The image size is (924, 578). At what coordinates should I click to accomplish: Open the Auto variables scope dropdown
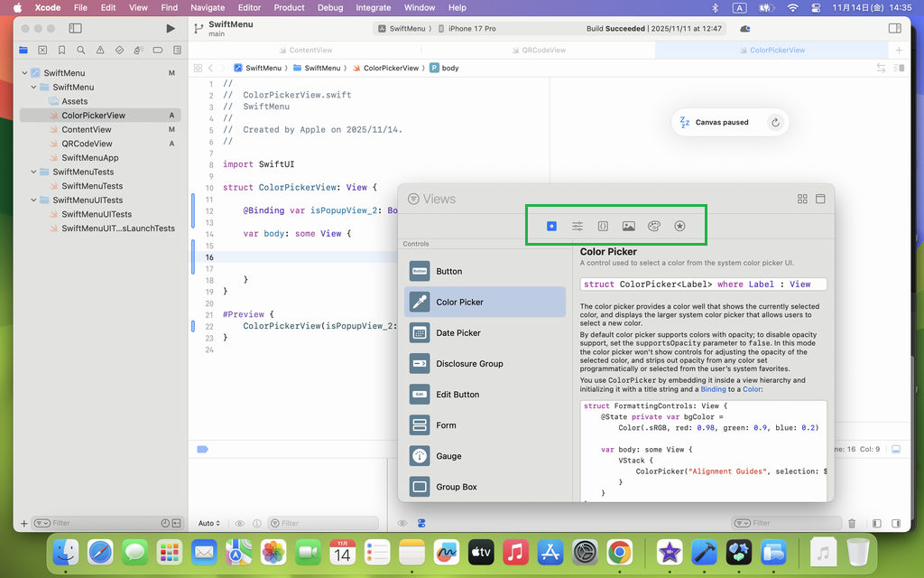[209, 523]
